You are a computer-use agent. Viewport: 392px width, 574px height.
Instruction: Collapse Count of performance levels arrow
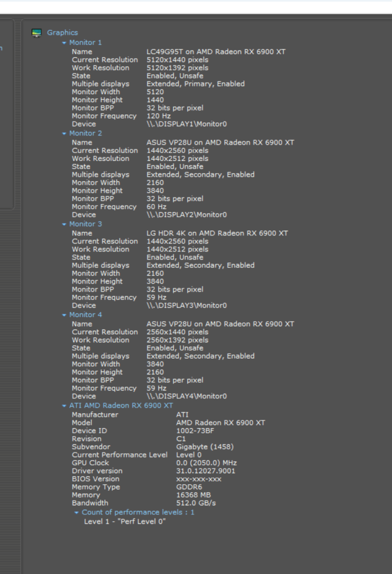pyautogui.click(x=76, y=512)
